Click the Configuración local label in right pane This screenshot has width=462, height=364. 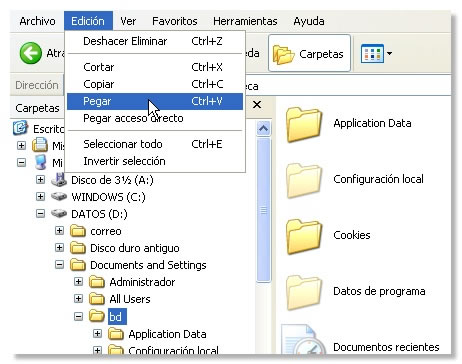(x=378, y=179)
